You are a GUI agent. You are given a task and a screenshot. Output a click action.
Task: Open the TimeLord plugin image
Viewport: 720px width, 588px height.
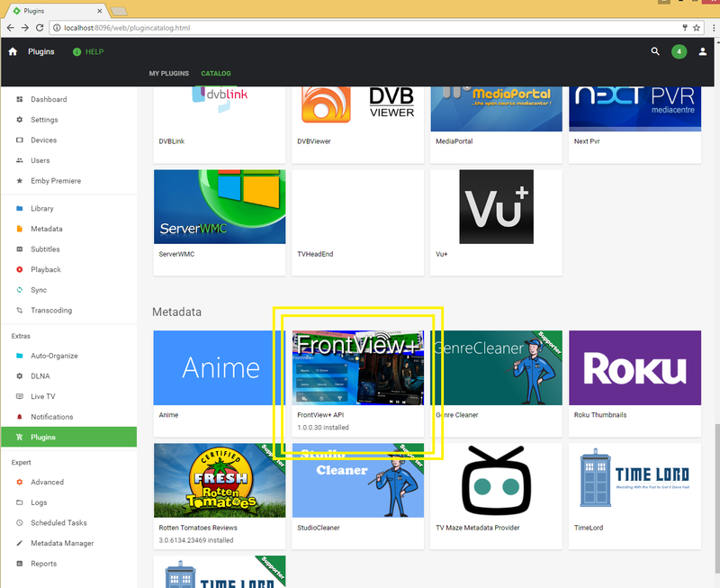635,481
